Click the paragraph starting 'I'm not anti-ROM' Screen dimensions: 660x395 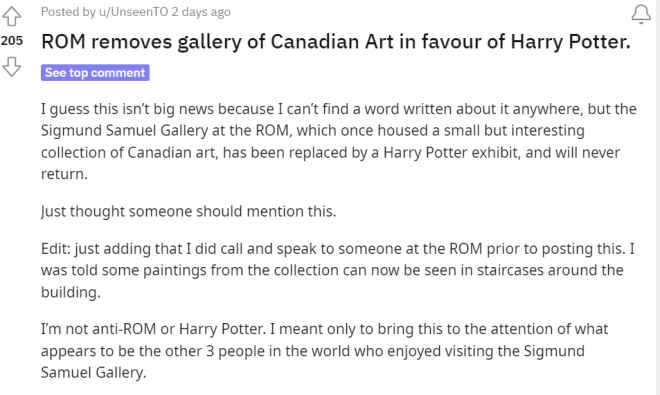pos(325,350)
